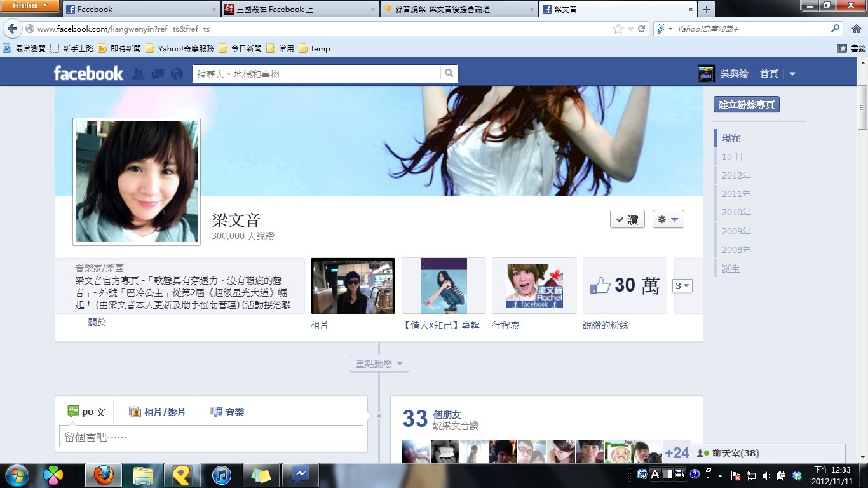This screenshot has height=488, width=868.
Task: Open iTunes from the taskbar
Action: 221,475
